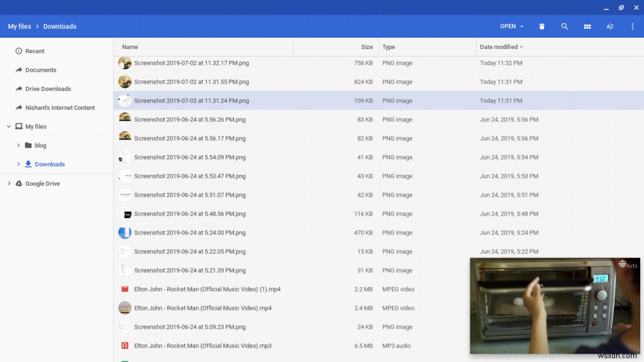Viewport: 644px width, 362px height.
Task: Open the search in the Files toolbar
Action: 564,26
